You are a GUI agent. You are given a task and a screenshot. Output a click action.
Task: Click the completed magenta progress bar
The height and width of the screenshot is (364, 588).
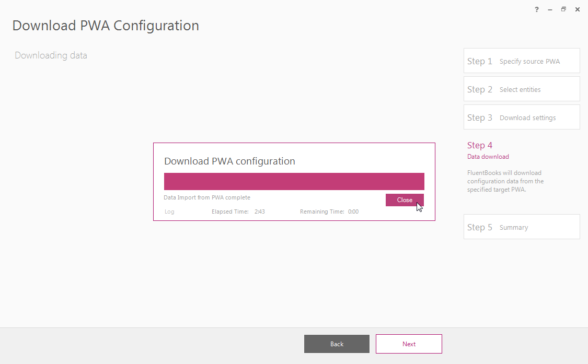[294, 181]
